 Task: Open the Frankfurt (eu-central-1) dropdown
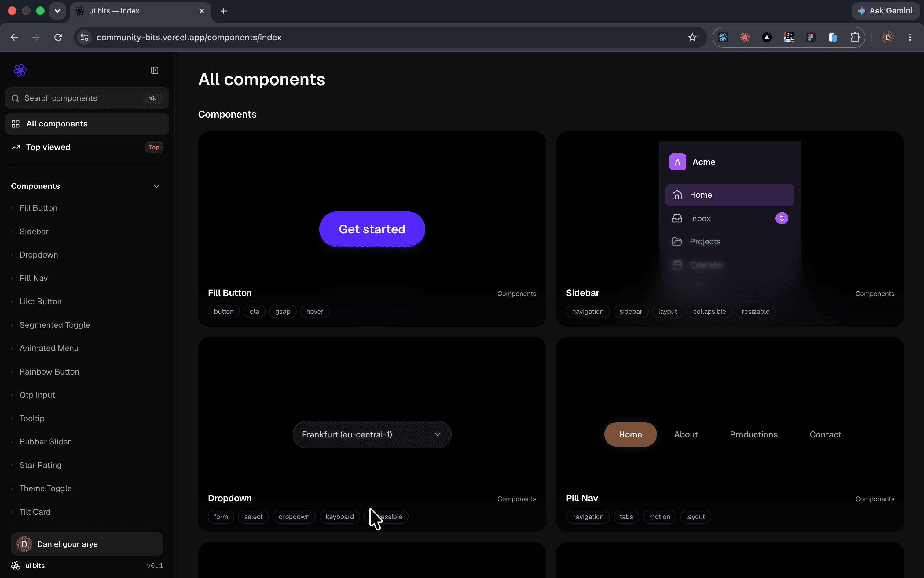click(x=372, y=435)
